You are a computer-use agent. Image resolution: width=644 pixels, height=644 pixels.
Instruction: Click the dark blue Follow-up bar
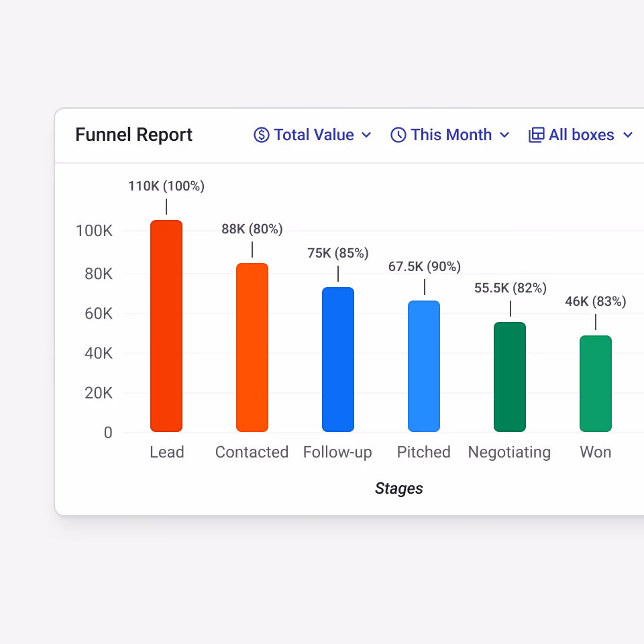338,360
